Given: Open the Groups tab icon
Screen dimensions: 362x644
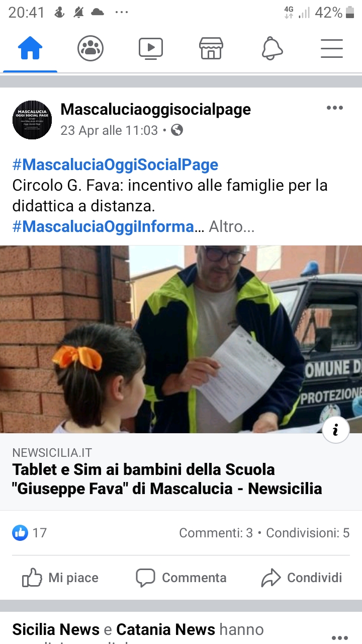Looking at the screenshot, I should (x=90, y=49).
